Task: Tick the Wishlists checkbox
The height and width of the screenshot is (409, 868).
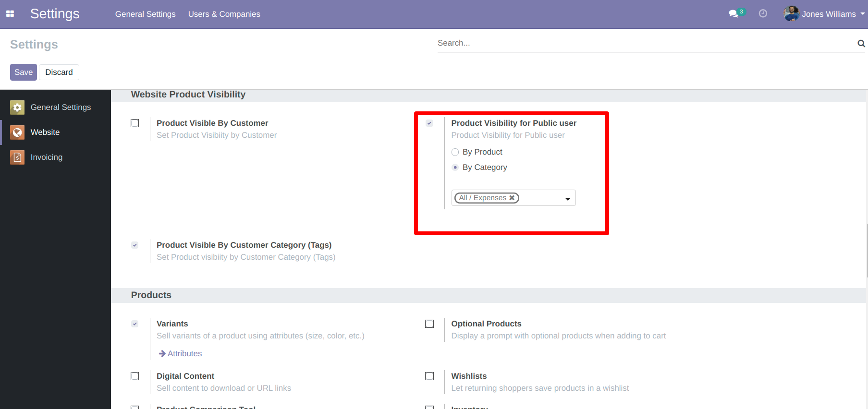Action: pos(429,376)
